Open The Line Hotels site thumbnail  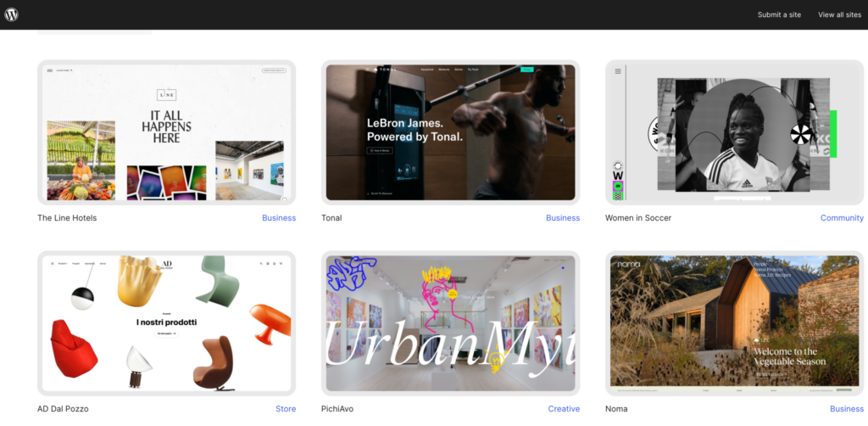tap(166, 132)
